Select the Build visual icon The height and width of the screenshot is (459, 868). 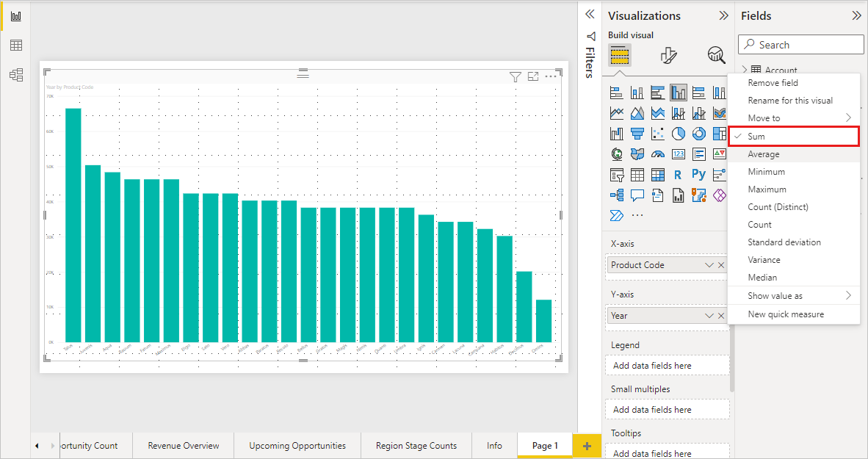620,55
